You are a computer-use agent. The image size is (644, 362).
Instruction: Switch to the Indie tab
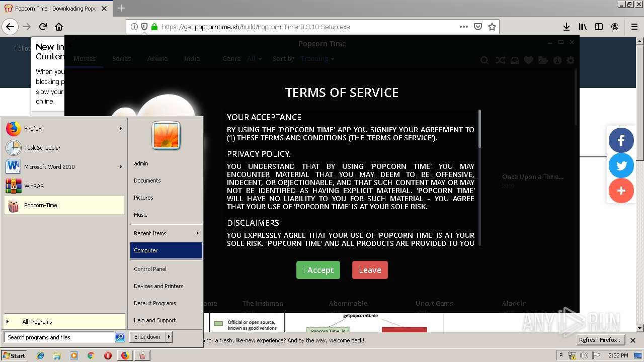click(x=192, y=59)
